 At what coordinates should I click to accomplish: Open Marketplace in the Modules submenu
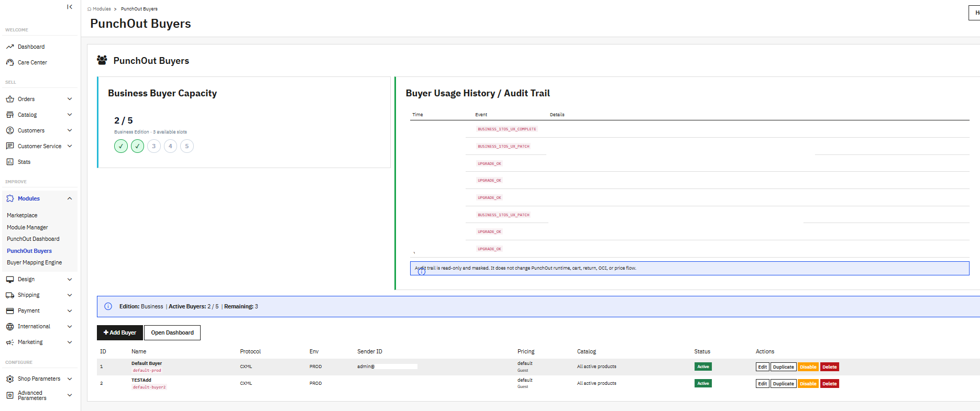(x=22, y=215)
